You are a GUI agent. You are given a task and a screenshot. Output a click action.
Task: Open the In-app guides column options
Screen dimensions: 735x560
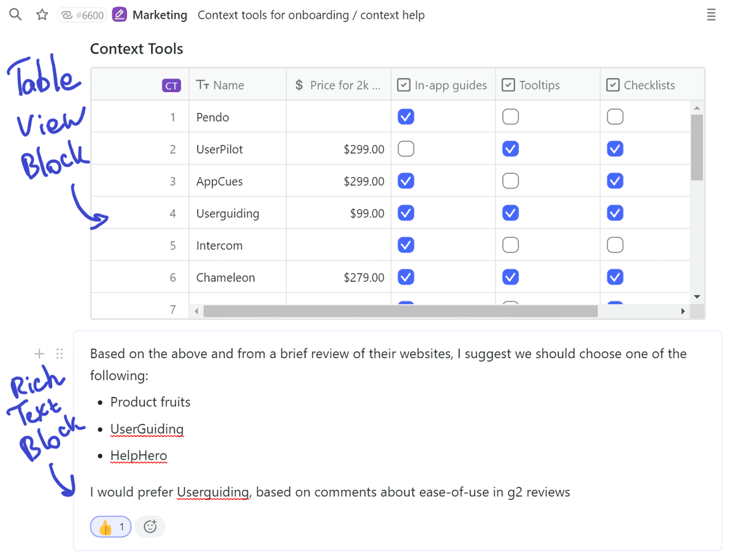click(442, 85)
